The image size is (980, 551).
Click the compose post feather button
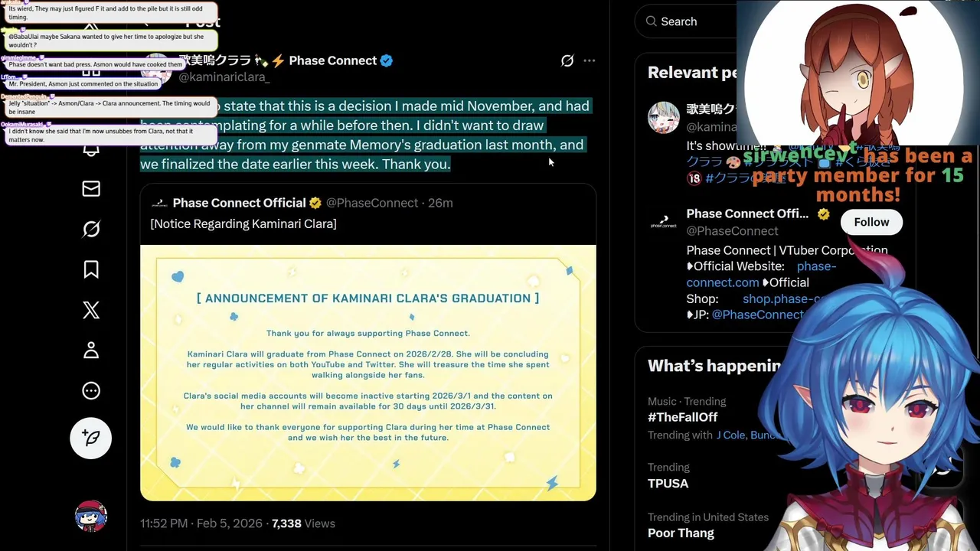pyautogui.click(x=91, y=438)
